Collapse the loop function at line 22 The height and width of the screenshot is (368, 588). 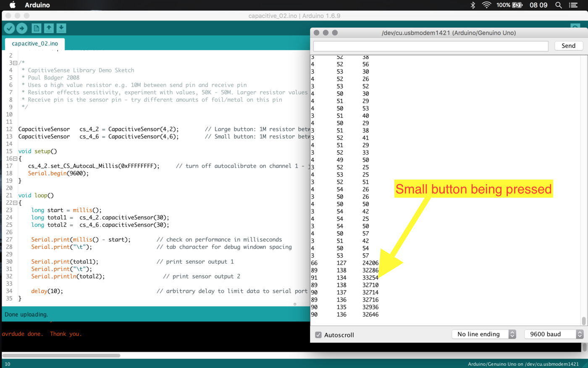click(15, 203)
